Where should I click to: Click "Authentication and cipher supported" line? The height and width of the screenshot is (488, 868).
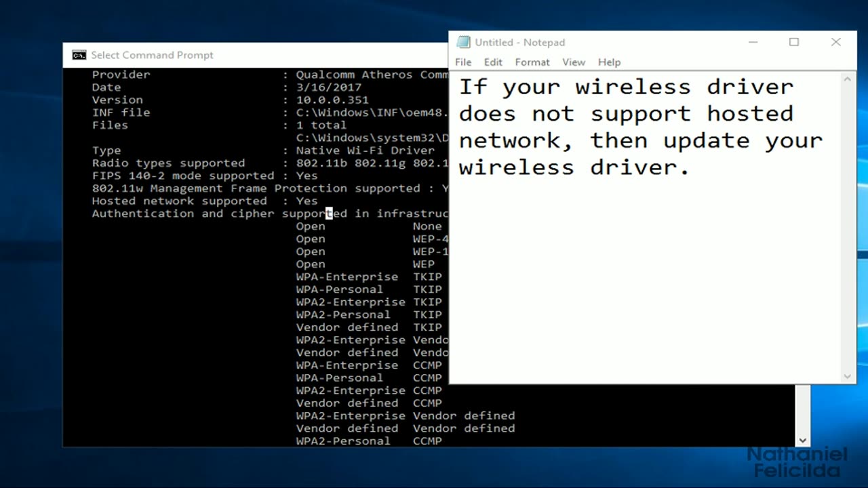270,213
